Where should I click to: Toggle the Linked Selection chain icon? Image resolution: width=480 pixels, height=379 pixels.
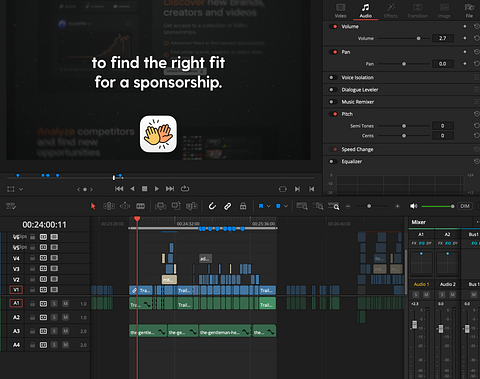coord(228,206)
